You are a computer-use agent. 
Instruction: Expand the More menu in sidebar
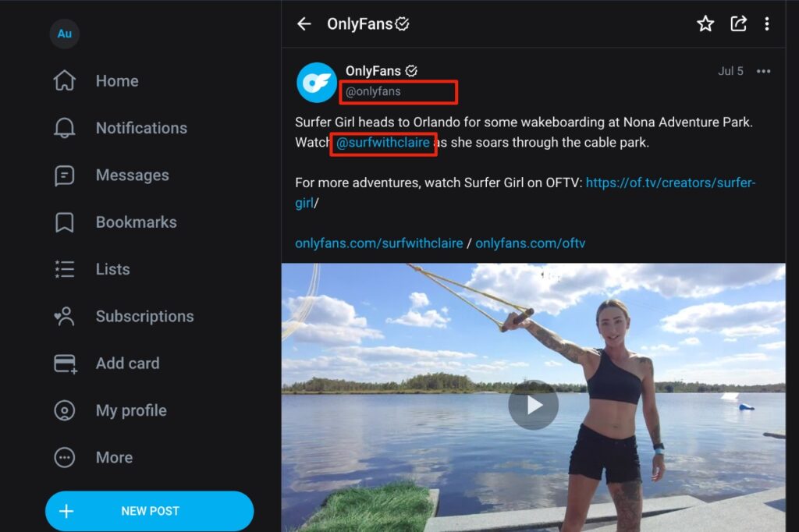(x=113, y=457)
